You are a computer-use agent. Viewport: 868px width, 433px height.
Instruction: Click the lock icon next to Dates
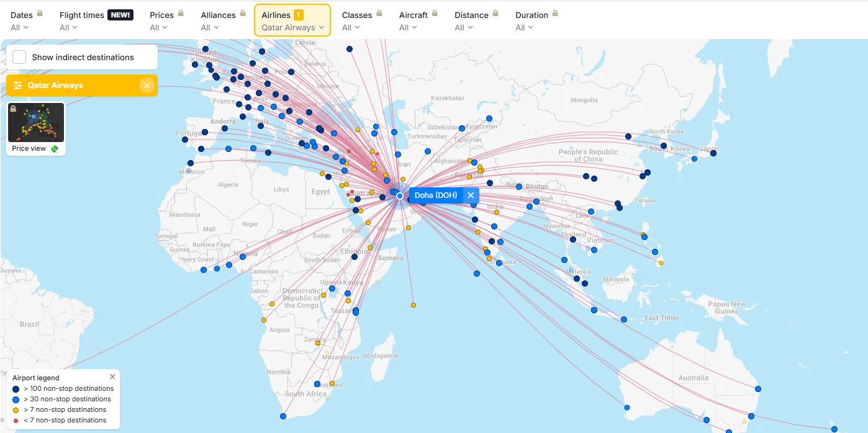point(40,14)
